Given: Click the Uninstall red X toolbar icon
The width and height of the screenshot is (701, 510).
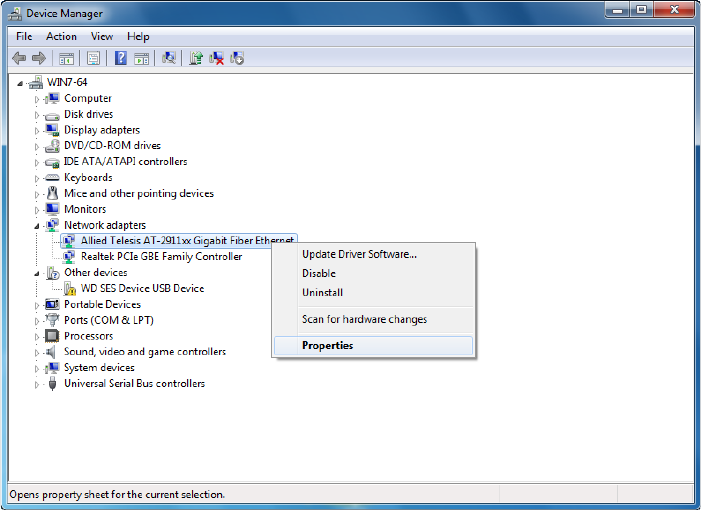Looking at the screenshot, I should [216, 58].
